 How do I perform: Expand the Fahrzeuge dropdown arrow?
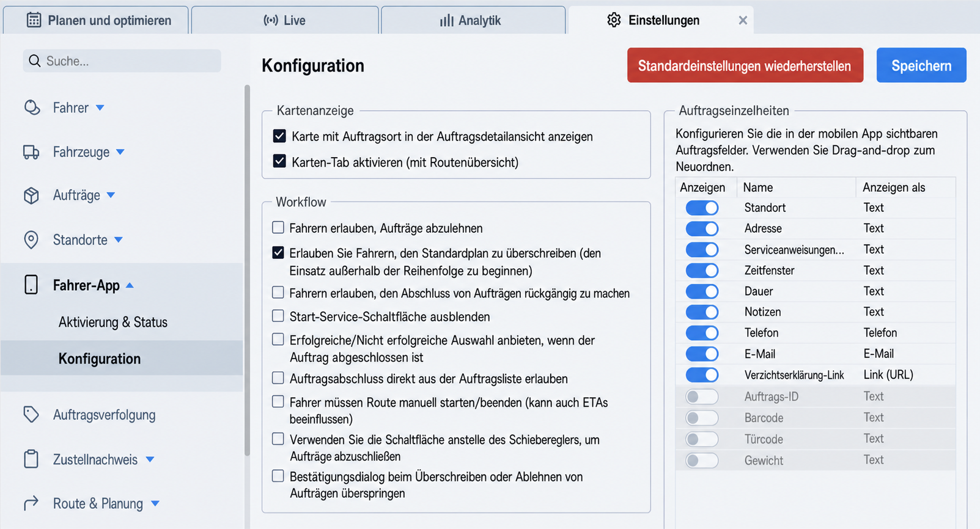coord(120,152)
